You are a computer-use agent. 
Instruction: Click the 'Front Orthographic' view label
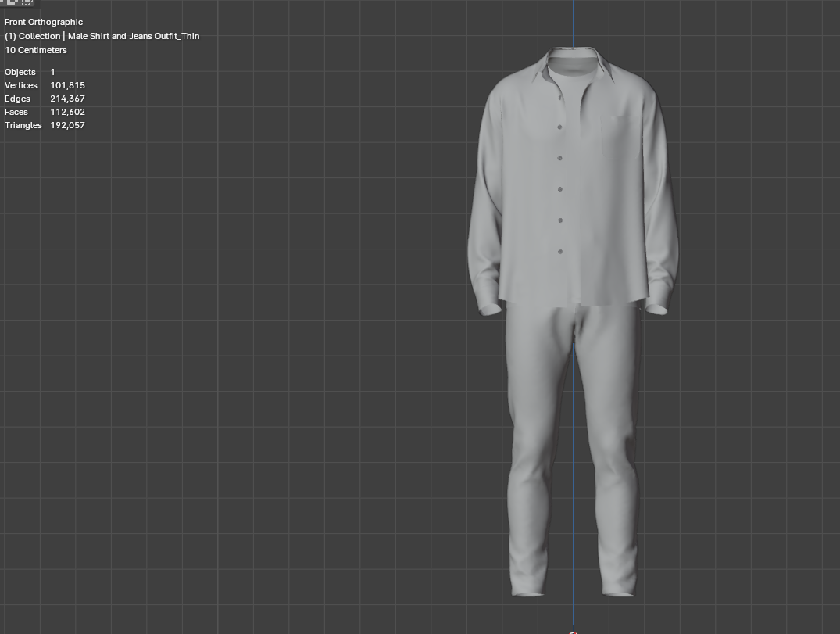(x=44, y=22)
